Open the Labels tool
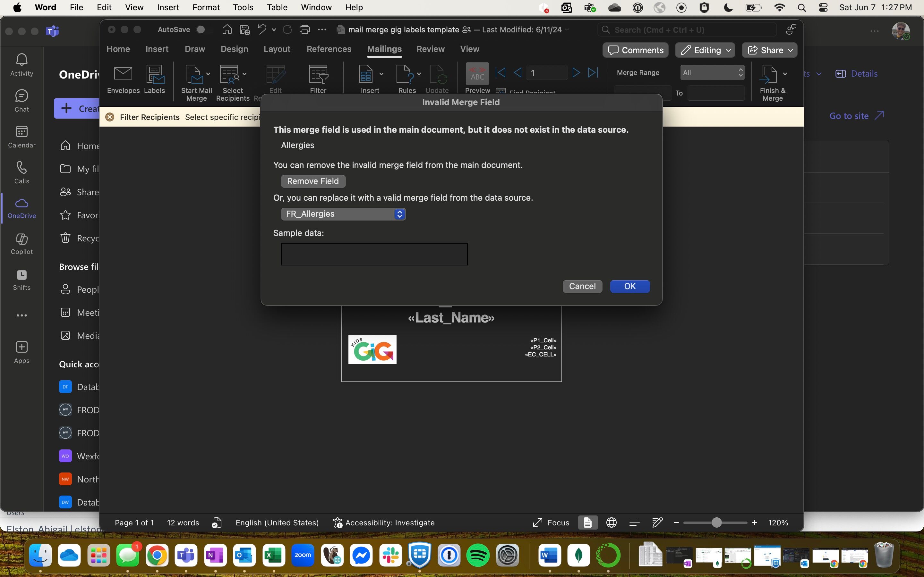924x577 pixels. click(154, 75)
